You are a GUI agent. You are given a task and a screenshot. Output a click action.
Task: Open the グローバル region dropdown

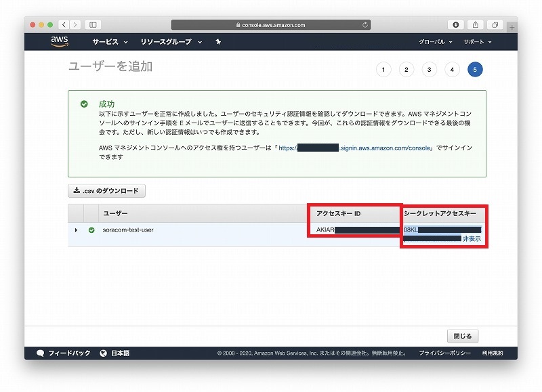point(435,42)
